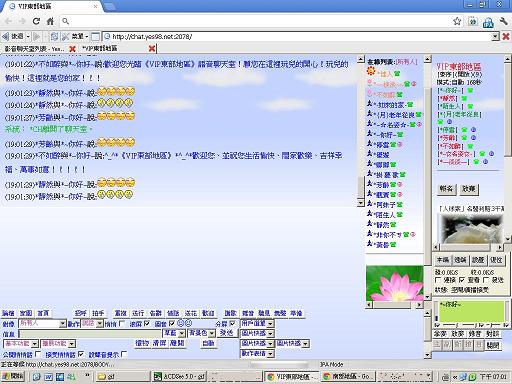Click inside the chat message input field

(90, 333)
